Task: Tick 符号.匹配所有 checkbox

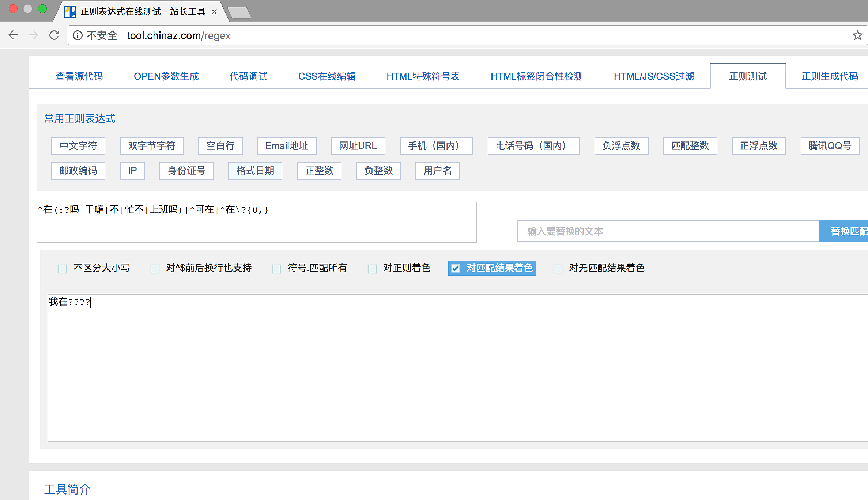Action: click(x=276, y=269)
